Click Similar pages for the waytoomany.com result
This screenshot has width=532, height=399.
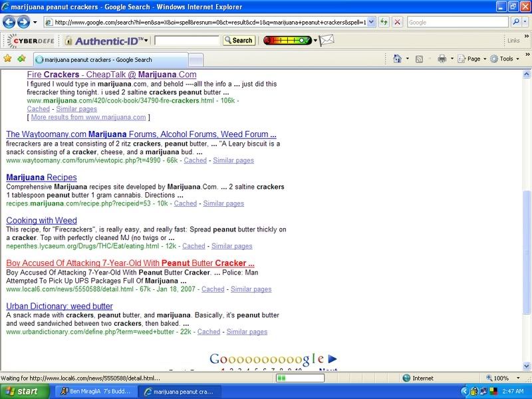(x=233, y=160)
